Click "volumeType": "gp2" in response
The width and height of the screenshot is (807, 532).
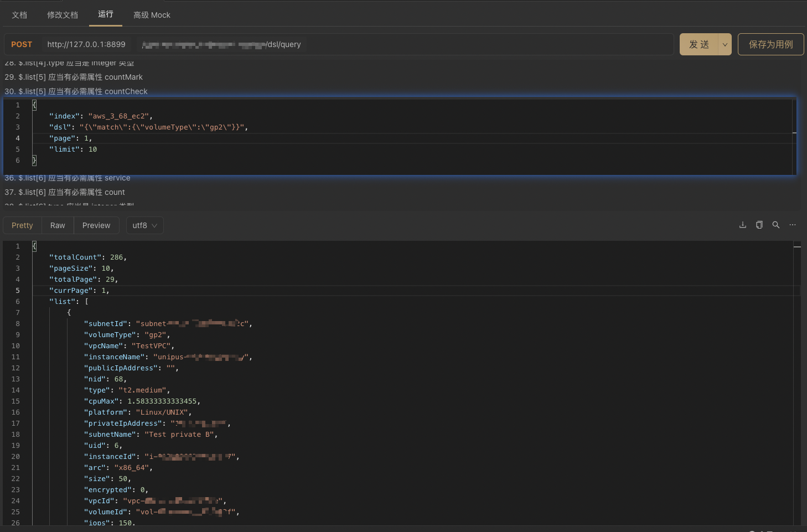pyautogui.click(x=127, y=335)
